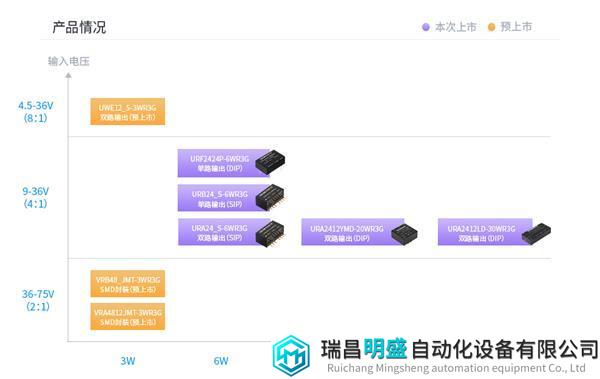Select the URF2424P-6WR3G product box
The height and width of the screenshot is (379, 600).
(223, 163)
